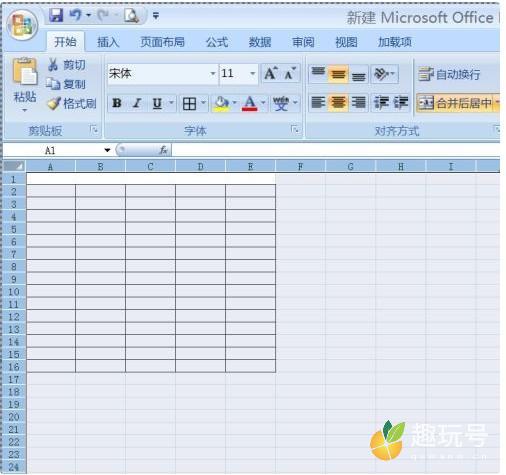
Task: Toggle middle vertical alignment
Action: pos(338,74)
